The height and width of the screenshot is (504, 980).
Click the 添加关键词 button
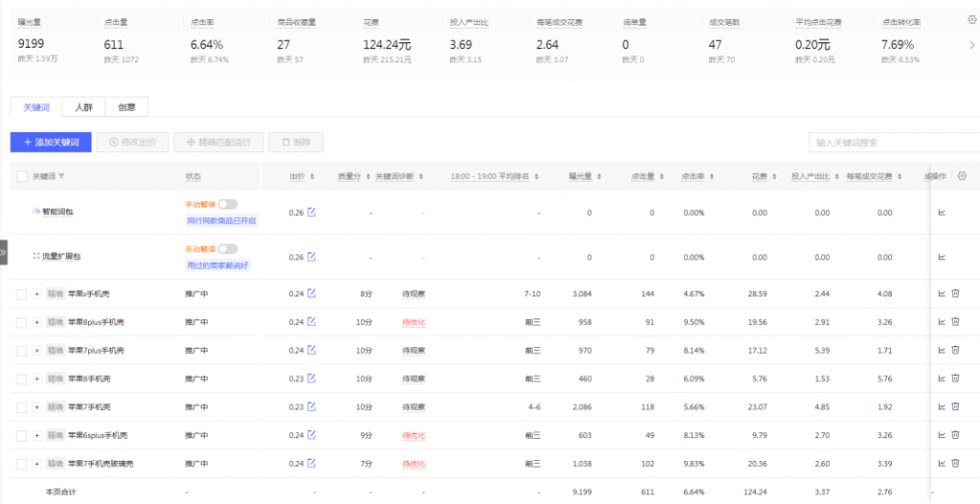(x=51, y=142)
